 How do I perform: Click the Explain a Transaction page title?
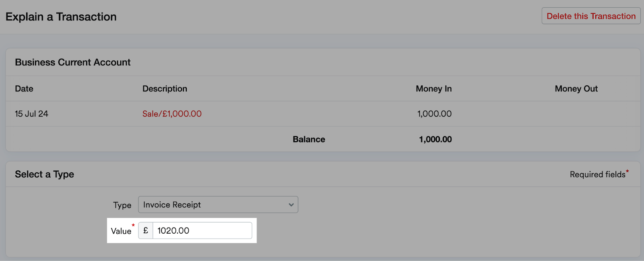click(60, 17)
